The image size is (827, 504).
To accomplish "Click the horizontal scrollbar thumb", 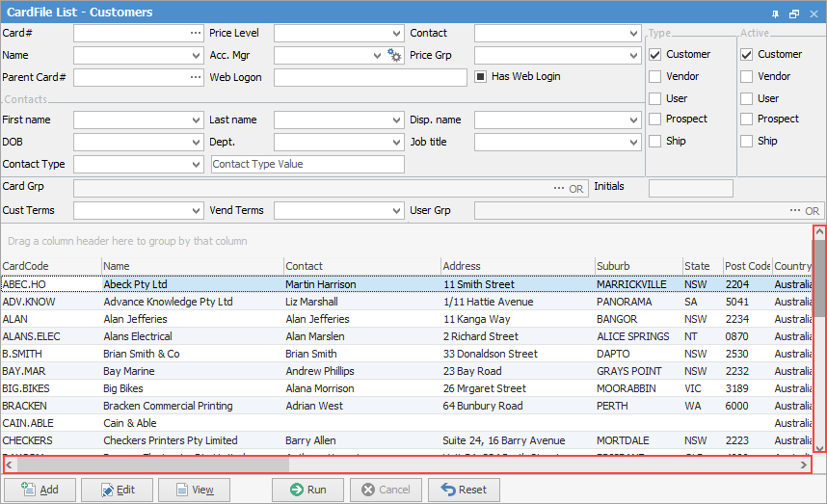I will (x=152, y=464).
